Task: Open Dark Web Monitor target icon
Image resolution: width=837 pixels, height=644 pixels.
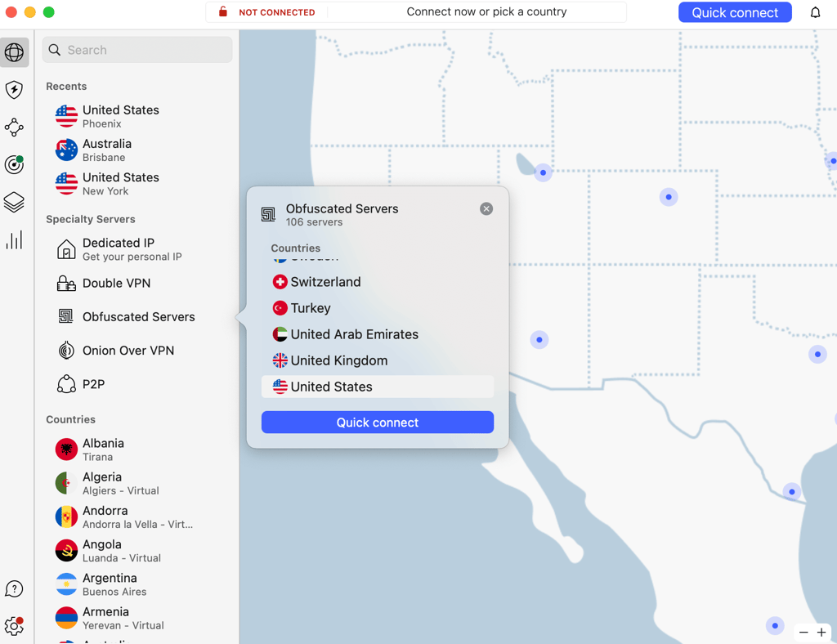Action: pos(15,164)
